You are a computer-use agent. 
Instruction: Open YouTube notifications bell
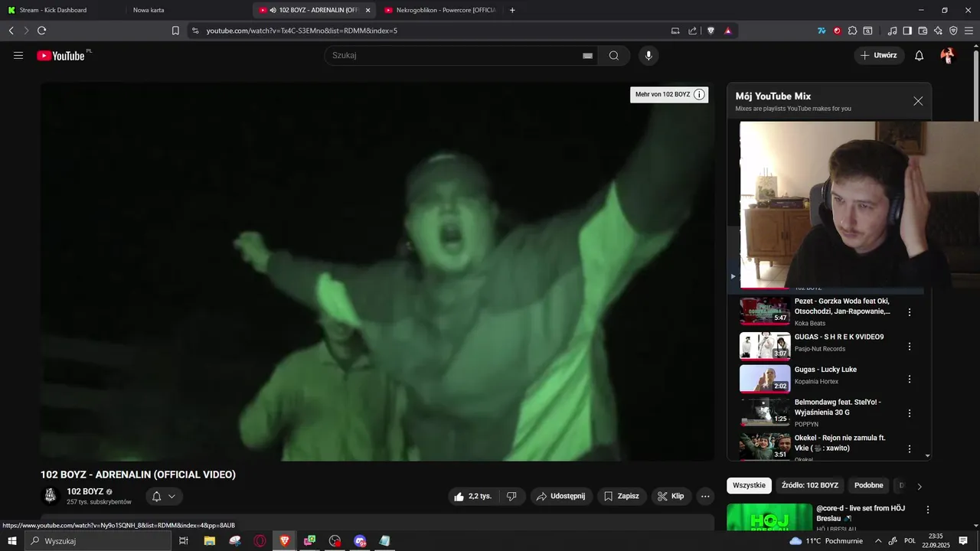920,55
